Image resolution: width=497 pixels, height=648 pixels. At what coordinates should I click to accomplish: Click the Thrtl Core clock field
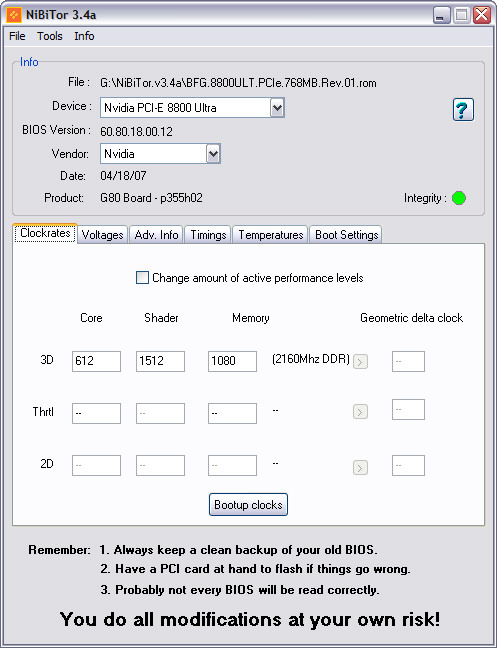(96, 413)
